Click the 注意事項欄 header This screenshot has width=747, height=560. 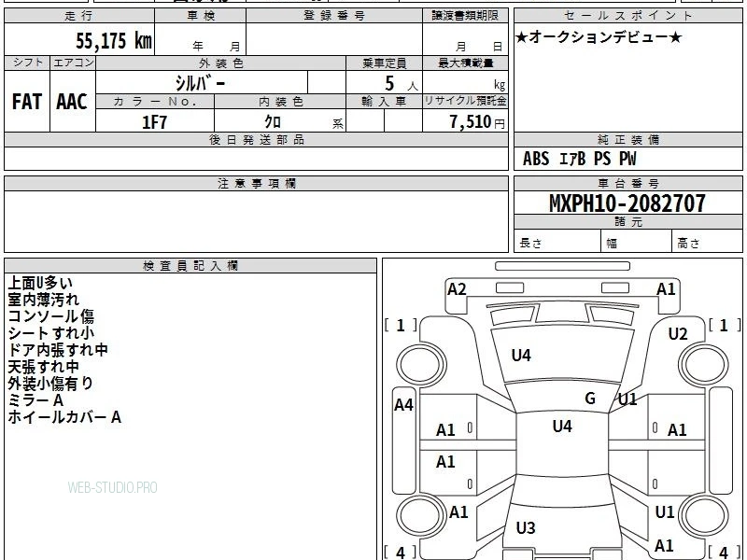(x=256, y=183)
